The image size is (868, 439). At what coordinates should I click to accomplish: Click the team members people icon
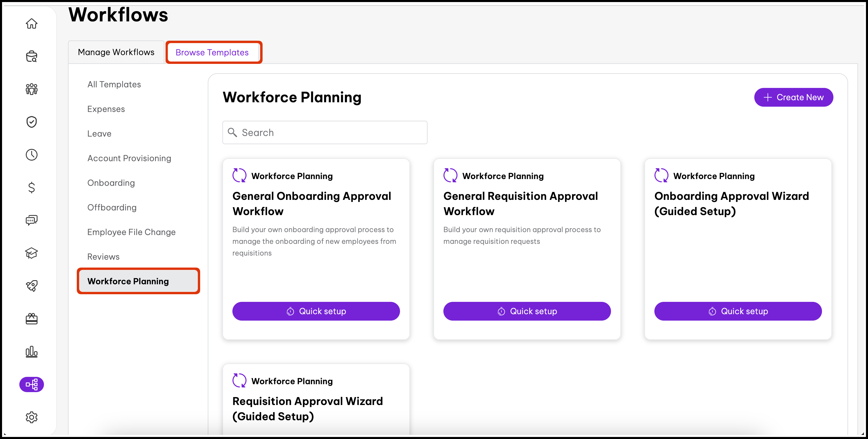pos(31,89)
